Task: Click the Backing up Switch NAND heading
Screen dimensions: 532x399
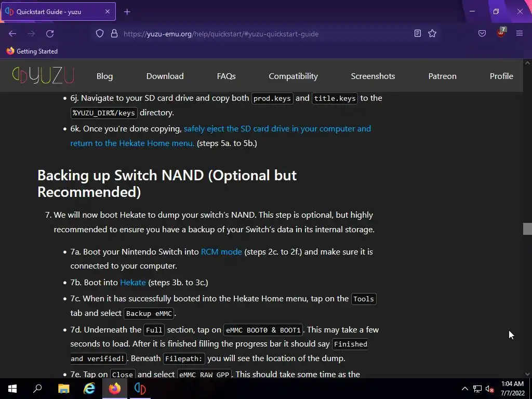Action: (167, 183)
